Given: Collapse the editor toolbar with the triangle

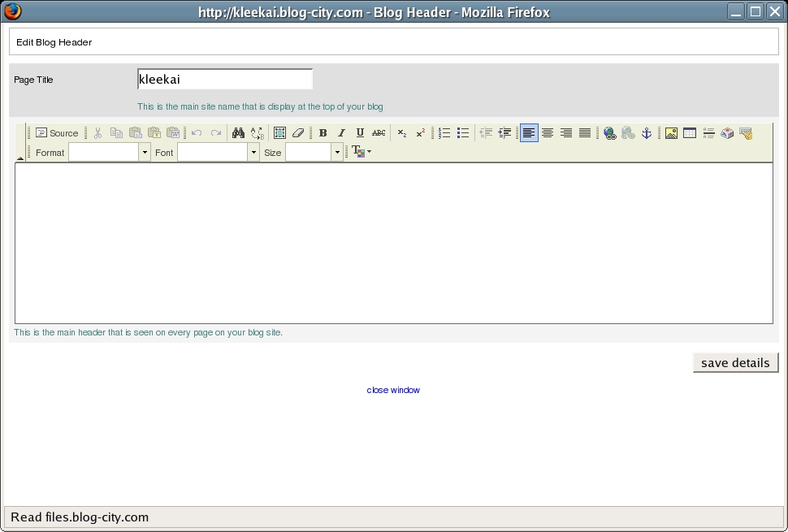Looking at the screenshot, I should coord(20,158).
